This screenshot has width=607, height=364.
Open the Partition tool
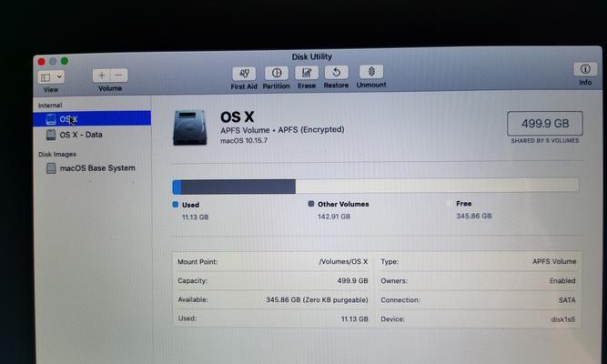coord(277,73)
